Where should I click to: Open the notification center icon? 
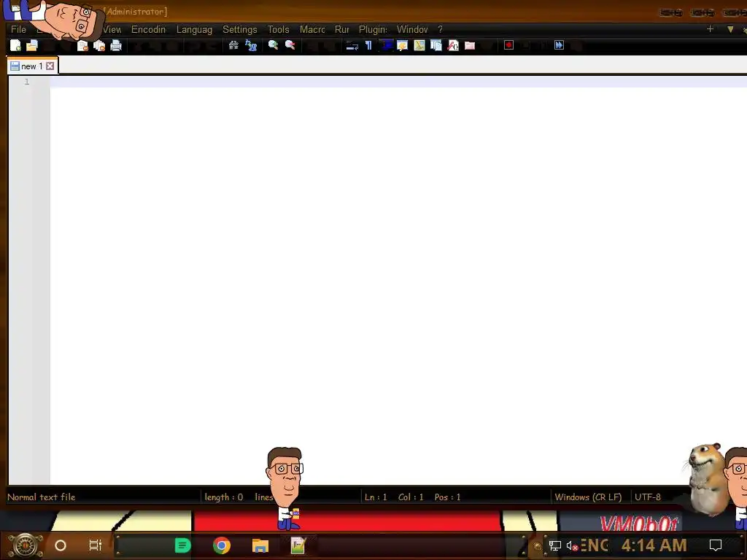pyautogui.click(x=716, y=545)
